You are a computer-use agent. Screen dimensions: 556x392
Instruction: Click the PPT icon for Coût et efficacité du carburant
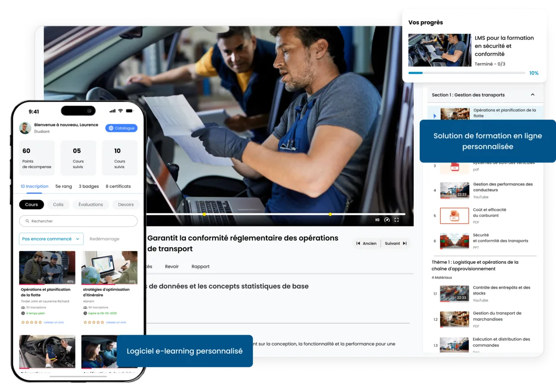(x=454, y=215)
